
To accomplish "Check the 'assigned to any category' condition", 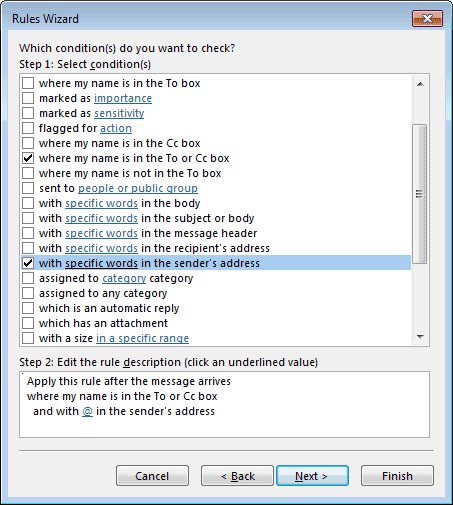I will tap(28, 293).
